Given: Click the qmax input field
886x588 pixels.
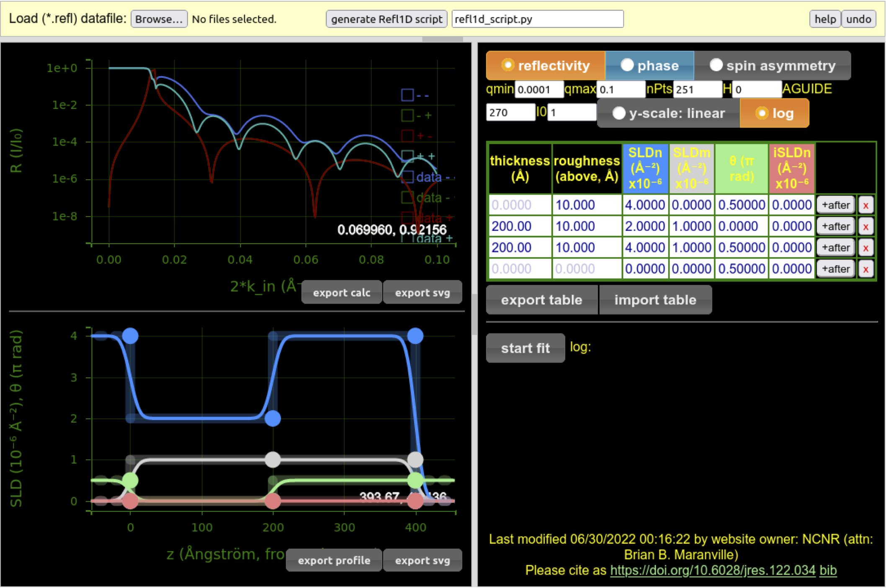Looking at the screenshot, I should [x=620, y=90].
